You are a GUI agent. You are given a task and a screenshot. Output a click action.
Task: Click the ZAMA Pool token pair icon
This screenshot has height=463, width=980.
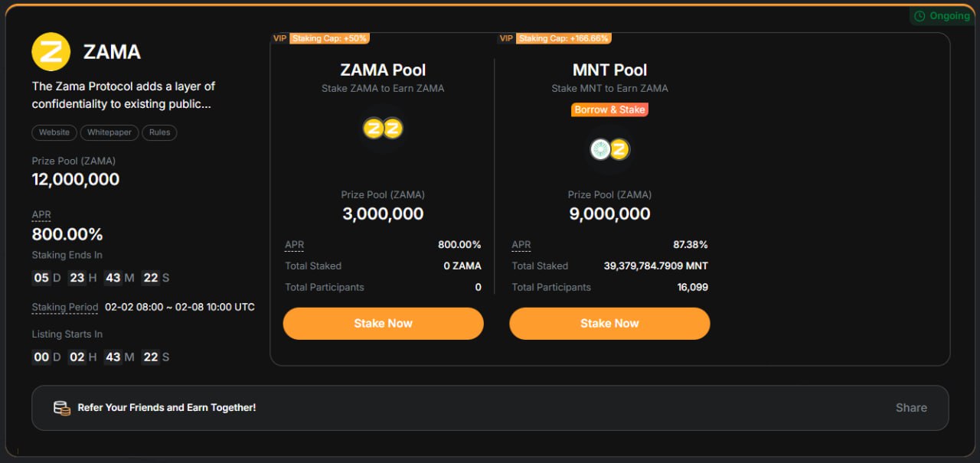[x=383, y=129]
